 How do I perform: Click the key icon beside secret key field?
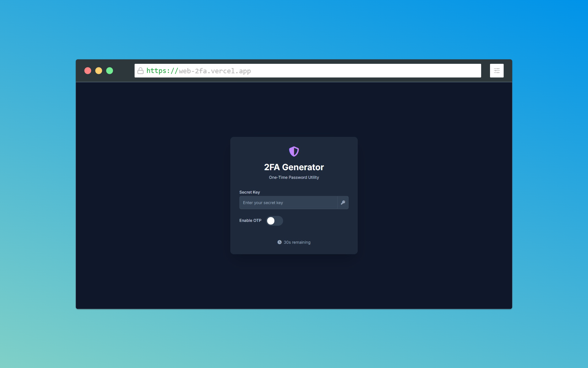[x=343, y=202]
